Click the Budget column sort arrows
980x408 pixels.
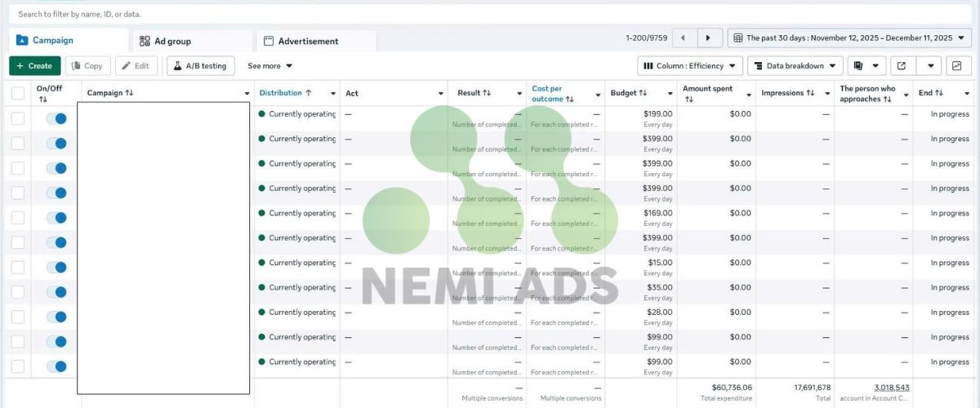coord(643,93)
